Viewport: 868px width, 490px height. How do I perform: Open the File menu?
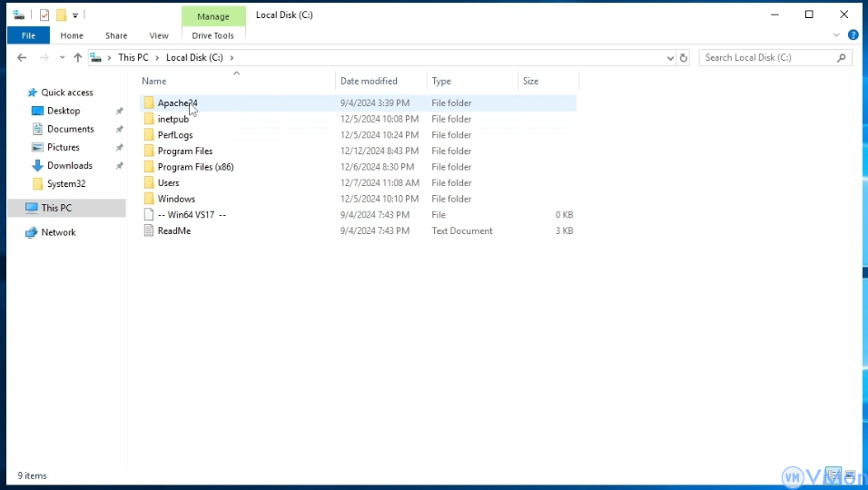(x=28, y=35)
